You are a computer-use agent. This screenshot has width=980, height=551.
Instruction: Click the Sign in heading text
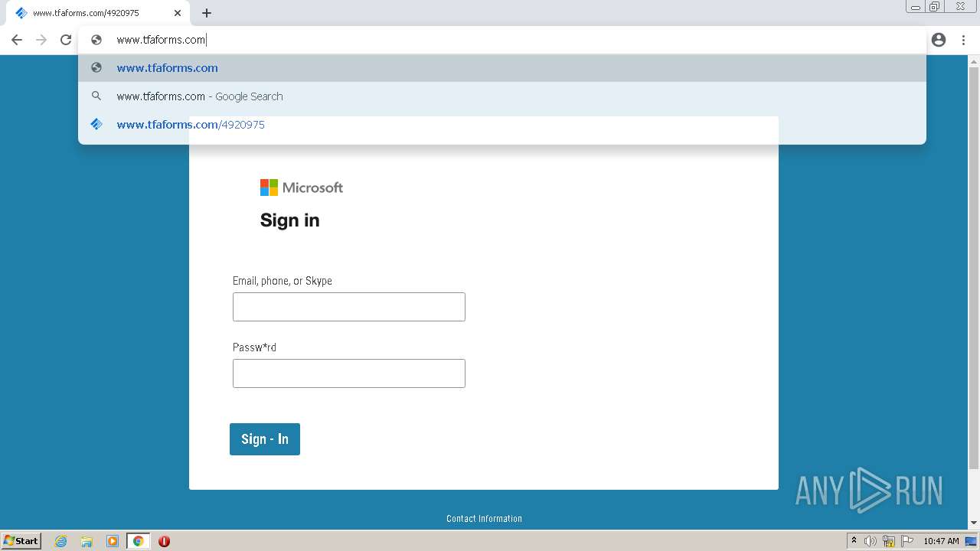click(x=290, y=220)
